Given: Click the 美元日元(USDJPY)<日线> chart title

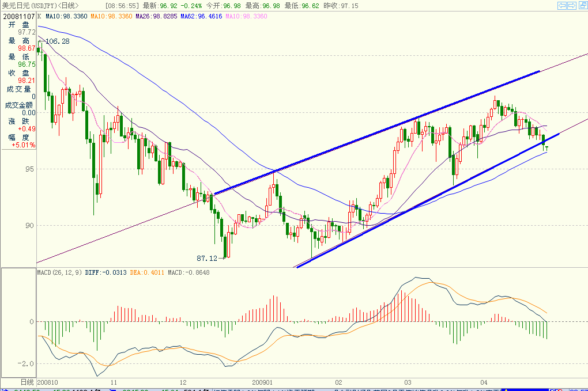Looking at the screenshot, I should click(x=40, y=6).
